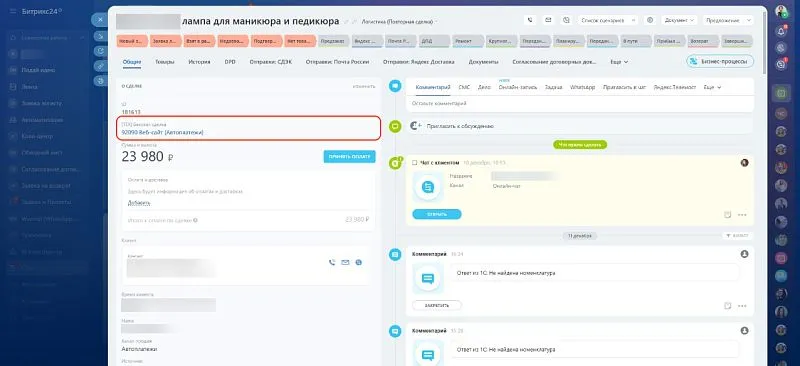
Task: Click the 23 980 ₽ deal amount
Action: click(x=147, y=157)
